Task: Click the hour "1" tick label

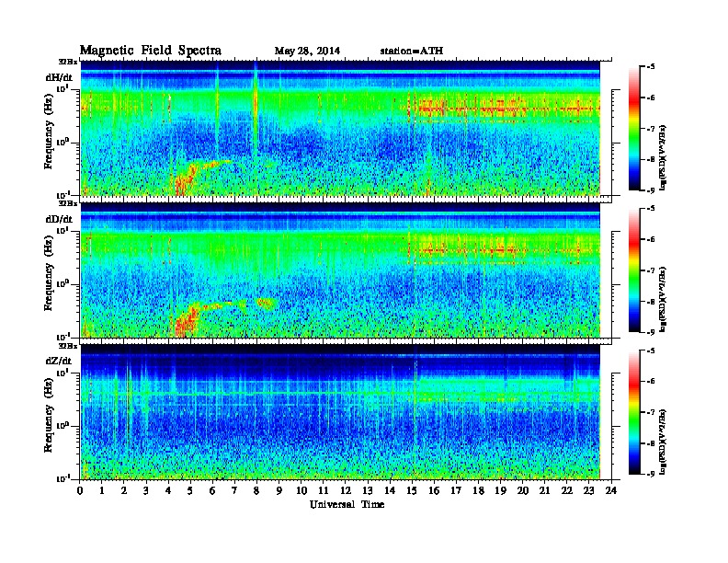Action: point(102,491)
